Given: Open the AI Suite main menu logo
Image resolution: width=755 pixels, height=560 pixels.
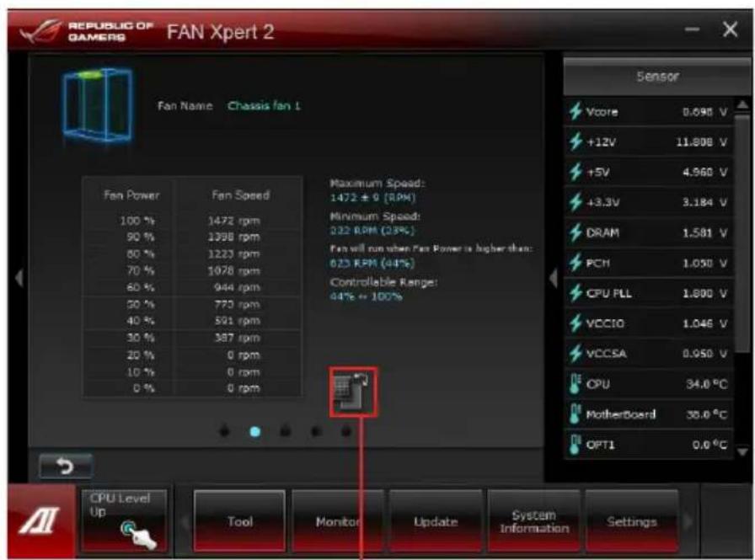Looking at the screenshot, I should (x=40, y=521).
